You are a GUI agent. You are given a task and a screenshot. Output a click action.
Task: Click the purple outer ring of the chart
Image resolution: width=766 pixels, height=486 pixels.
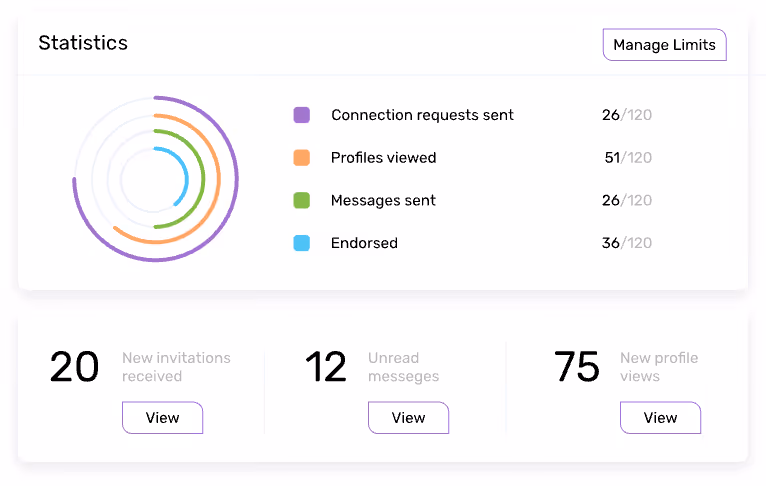(x=236, y=179)
